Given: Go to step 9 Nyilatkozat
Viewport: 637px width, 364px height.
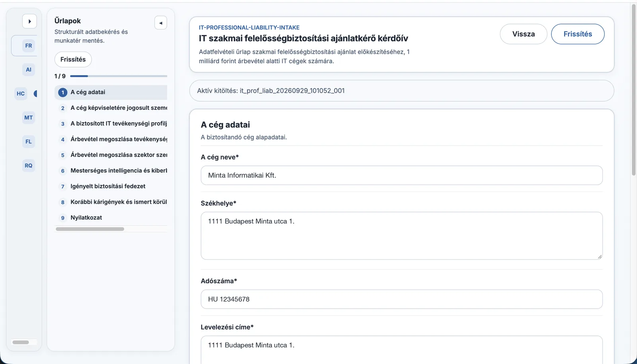Looking at the screenshot, I should [x=111, y=218].
